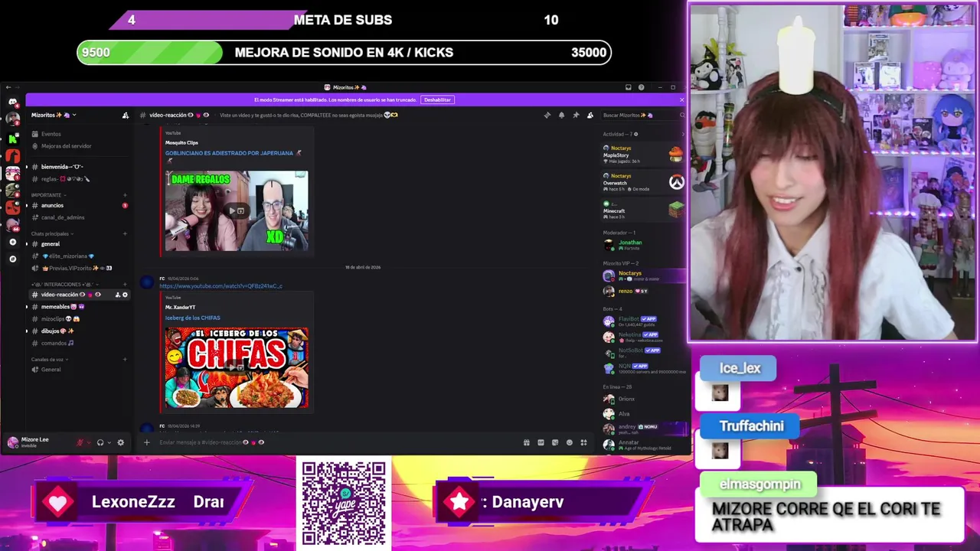Click the Overwatch game activity icon
The width and height of the screenshot is (980, 551).
676,182
